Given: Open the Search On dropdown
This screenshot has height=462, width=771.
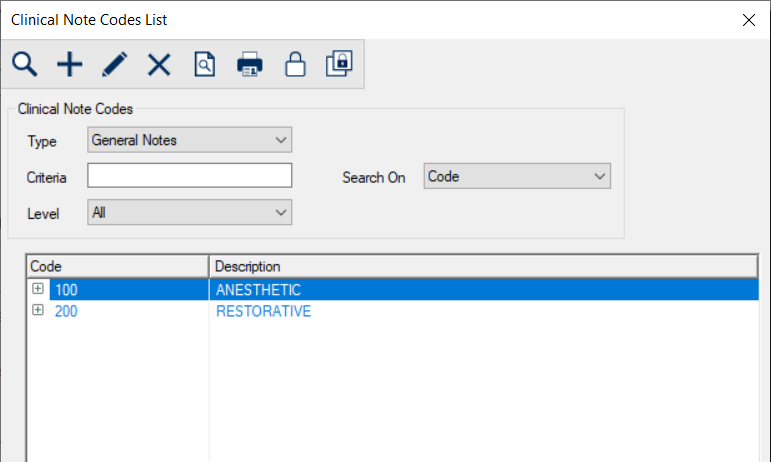Looking at the screenshot, I should click(516, 177).
